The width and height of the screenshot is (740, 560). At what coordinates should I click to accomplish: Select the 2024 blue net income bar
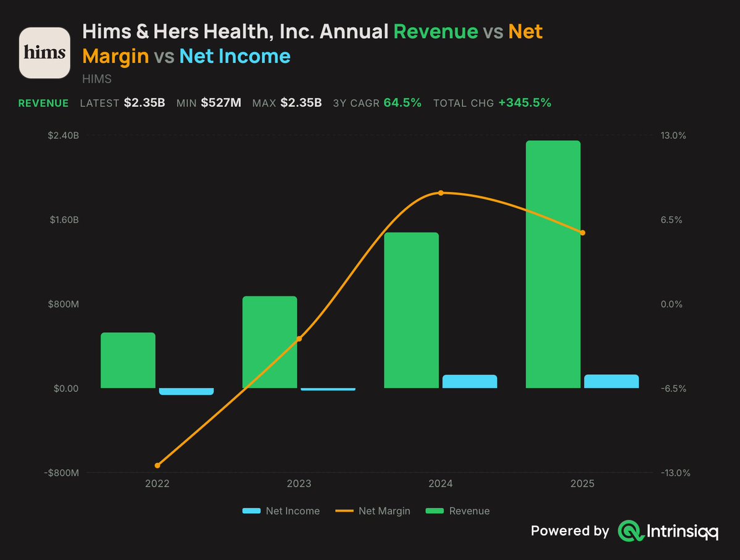[x=470, y=382]
